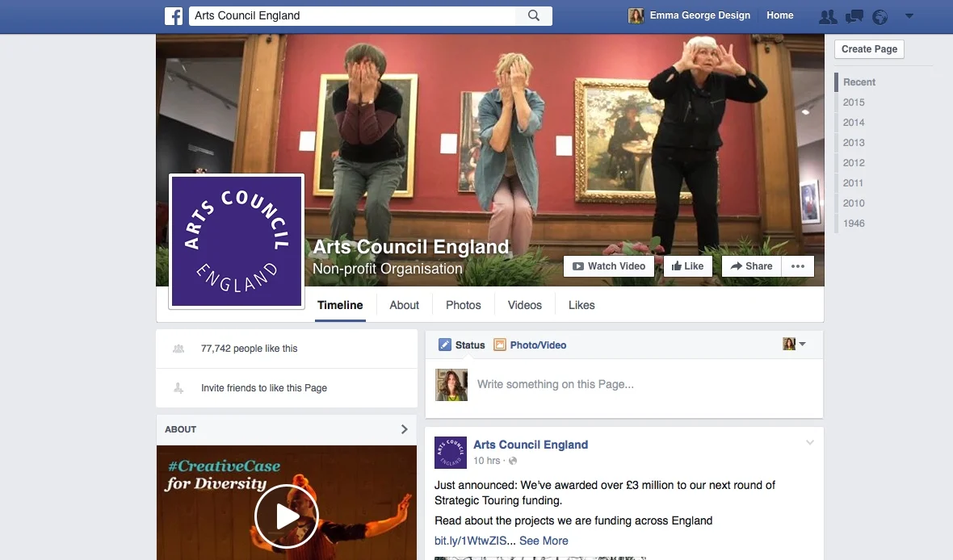Click the Arts Council England cover title
This screenshot has width=953, height=560.
coord(411,247)
